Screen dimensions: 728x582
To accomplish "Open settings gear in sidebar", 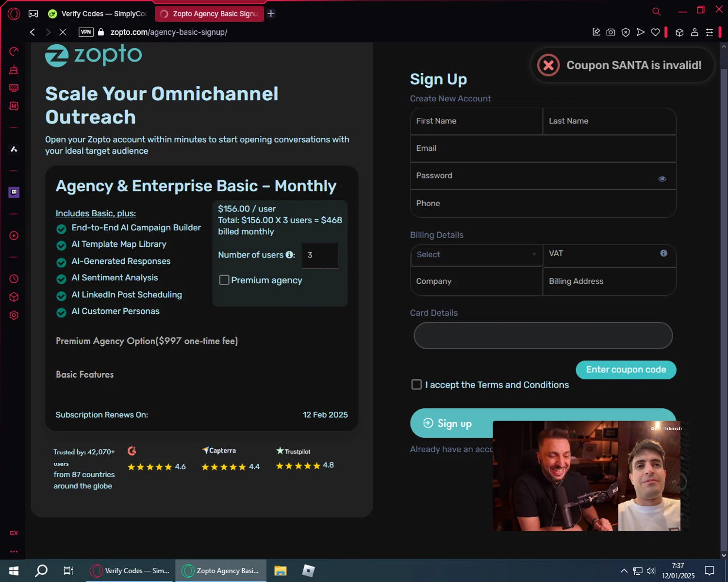I will tap(14, 315).
